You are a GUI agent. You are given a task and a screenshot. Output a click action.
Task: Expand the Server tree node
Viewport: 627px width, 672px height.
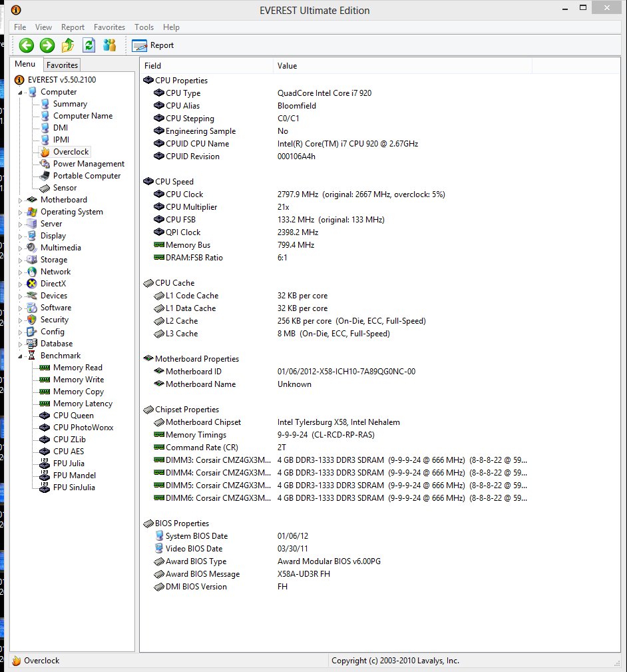[x=20, y=224]
